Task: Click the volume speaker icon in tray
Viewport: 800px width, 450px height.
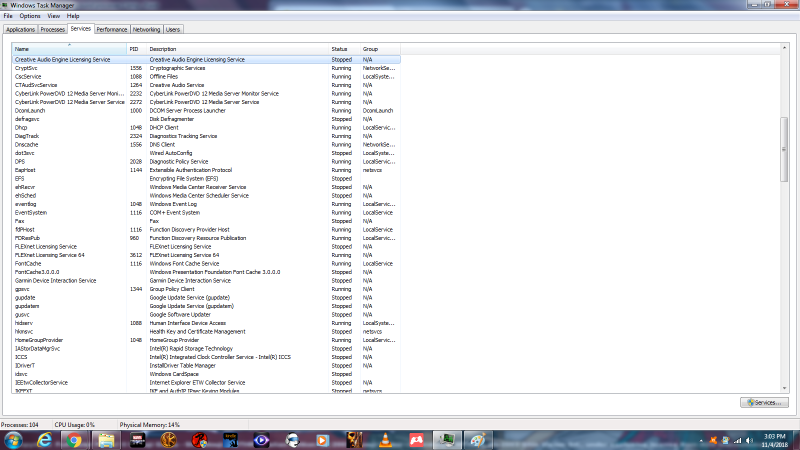Action: click(749, 440)
